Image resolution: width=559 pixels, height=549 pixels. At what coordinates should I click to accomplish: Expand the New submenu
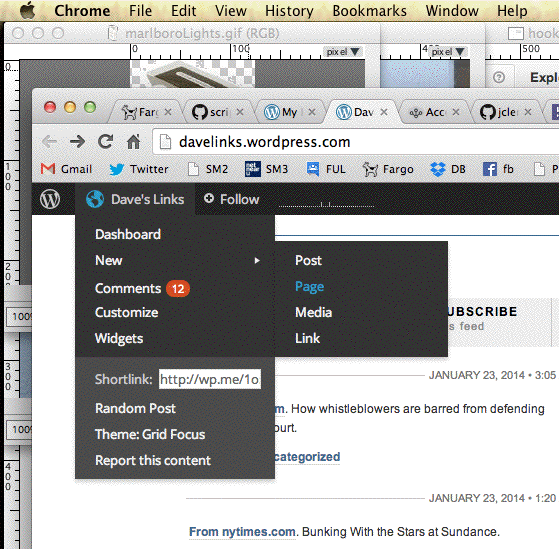[175, 260]
